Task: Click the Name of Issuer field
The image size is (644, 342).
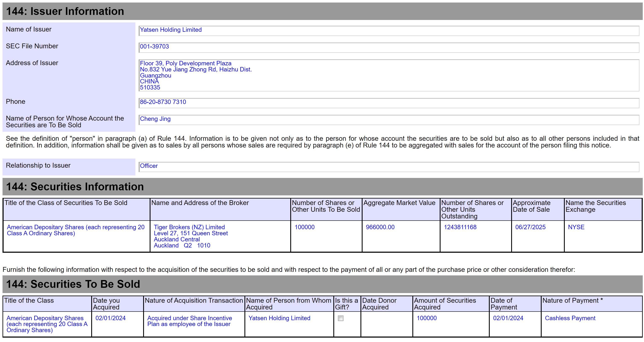Action: [389, 31]
